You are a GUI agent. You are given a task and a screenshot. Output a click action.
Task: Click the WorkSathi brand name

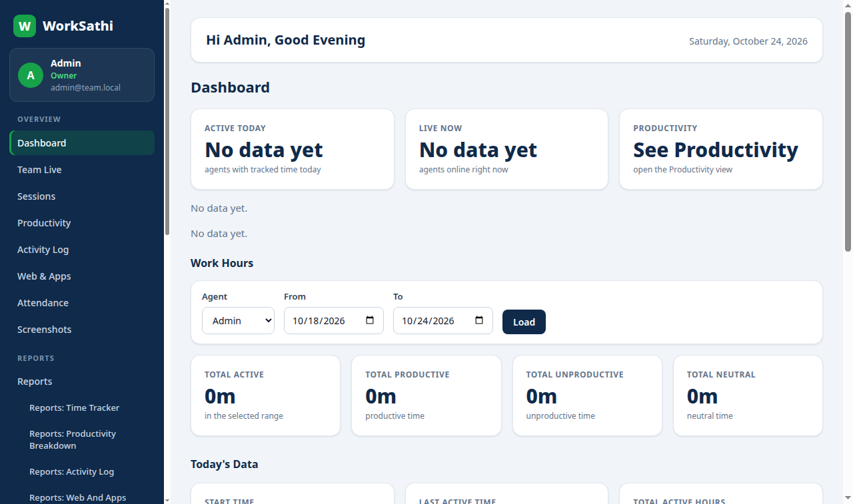pyautogui.click(x=78, y=26)
